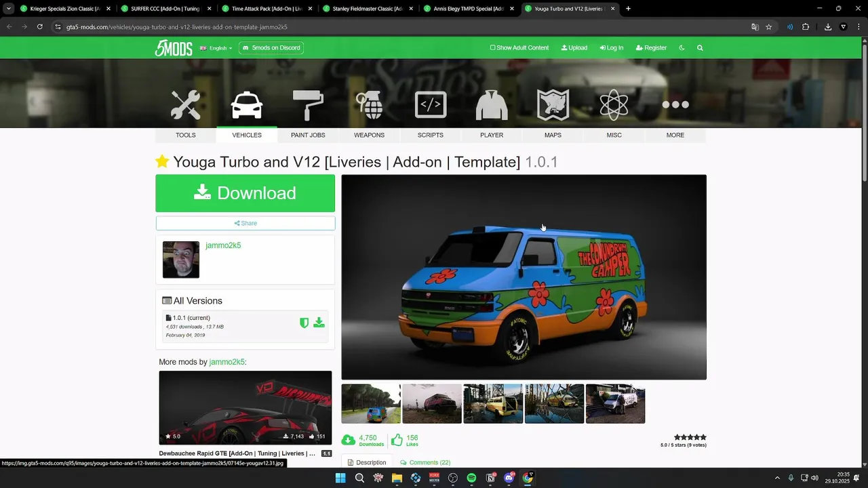Click the 5mods on Discord button

[x=271, y=48]
